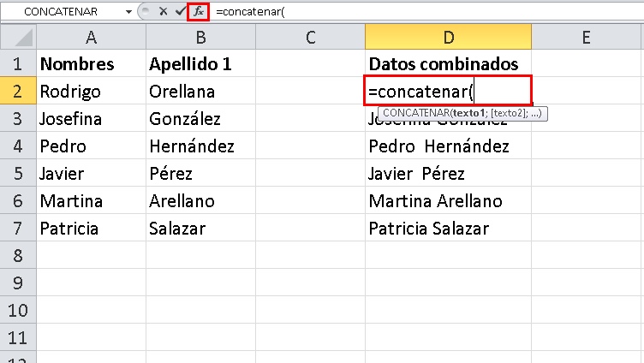Select column A header

[x=91, y=38]
